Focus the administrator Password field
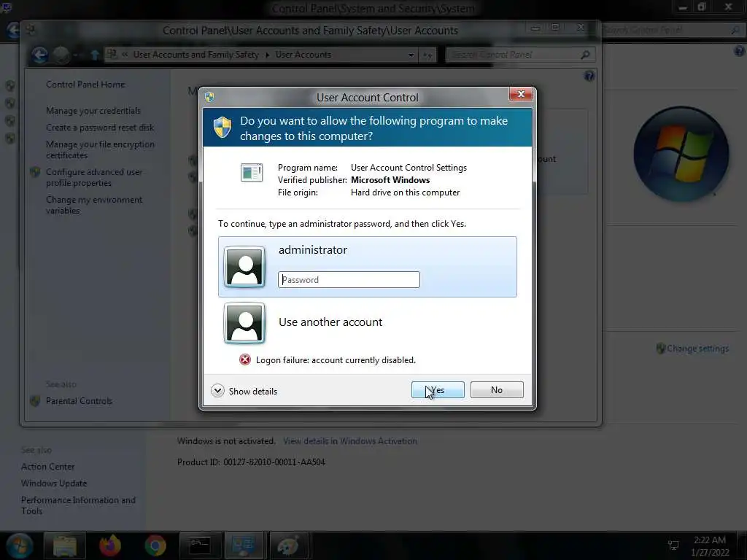The image size is (747, 560). [349, 279]
